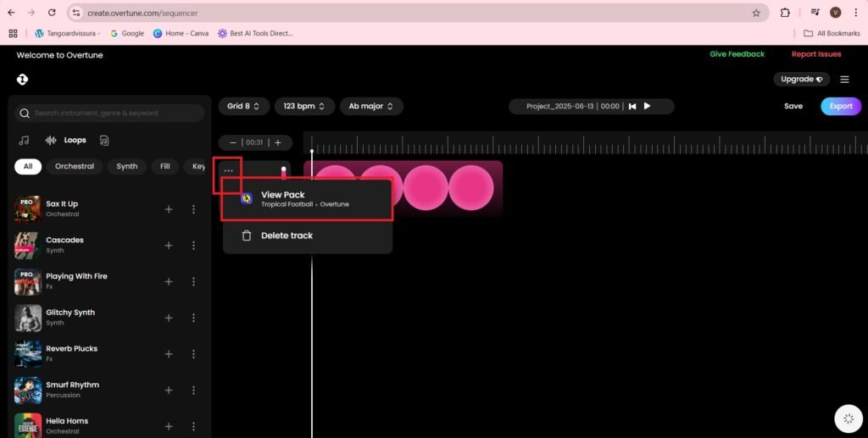
Task: Open more options for Glitchy Synth
Action: click(x=194, y=318)
